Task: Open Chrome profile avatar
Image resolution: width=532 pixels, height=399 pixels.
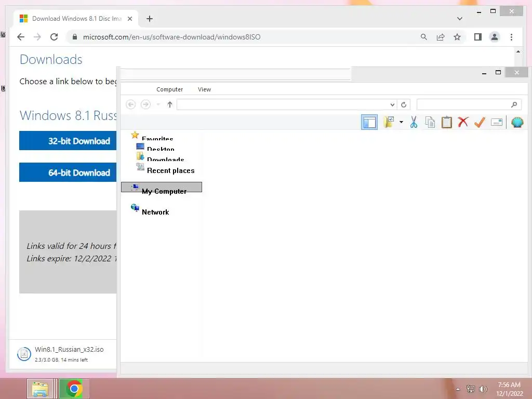Action: coord(495,37)
